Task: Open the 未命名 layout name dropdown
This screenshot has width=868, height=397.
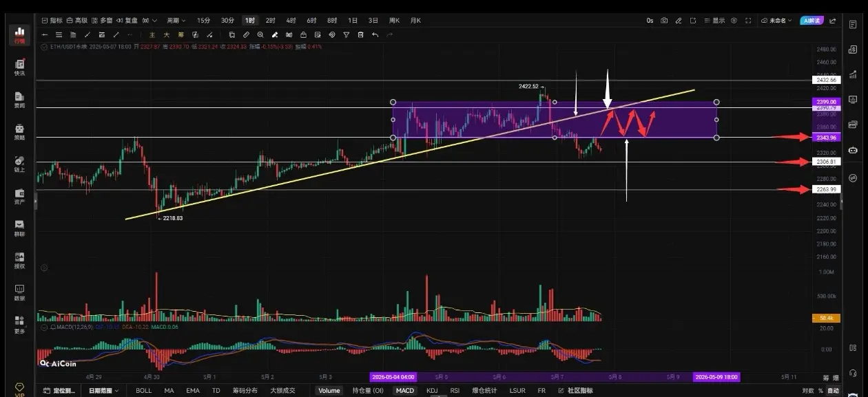Action: tap(776, 21)
